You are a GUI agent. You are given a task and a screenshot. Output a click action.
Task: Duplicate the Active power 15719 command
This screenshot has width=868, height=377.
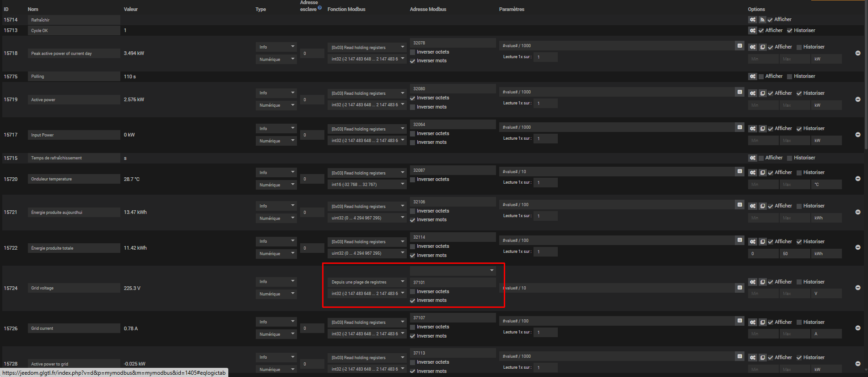point(762,93)
